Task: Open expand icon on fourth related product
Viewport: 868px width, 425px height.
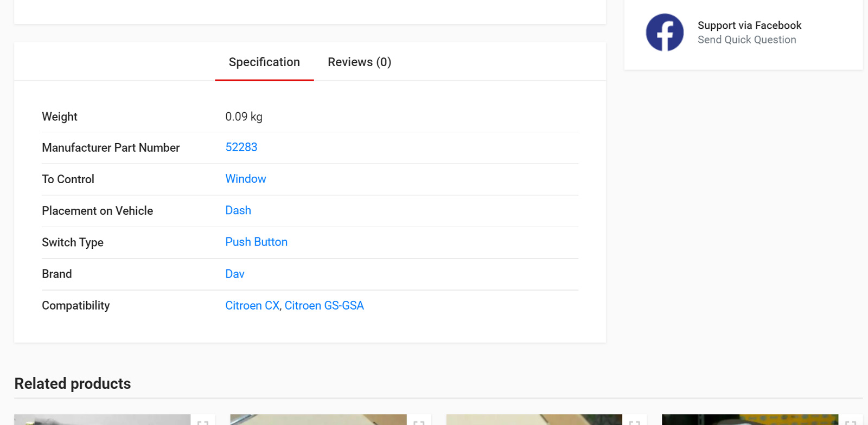Action: pyautogui.click(x=851, y=421)
